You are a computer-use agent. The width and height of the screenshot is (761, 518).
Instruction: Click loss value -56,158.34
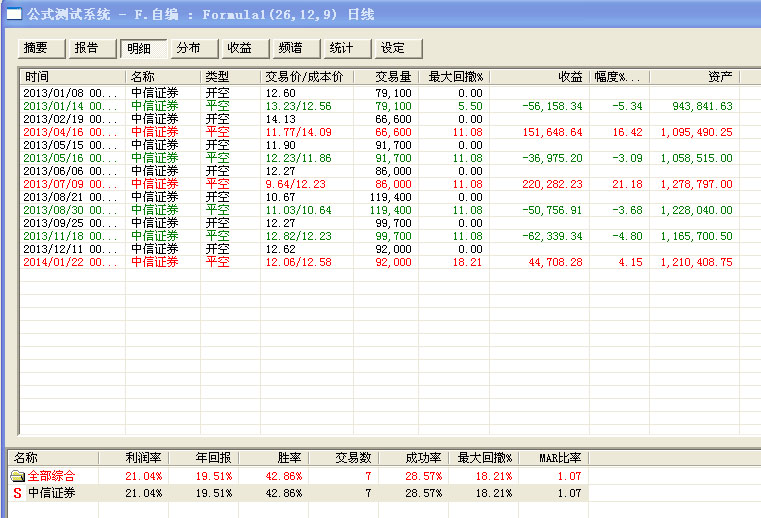[x=552, y=106]
